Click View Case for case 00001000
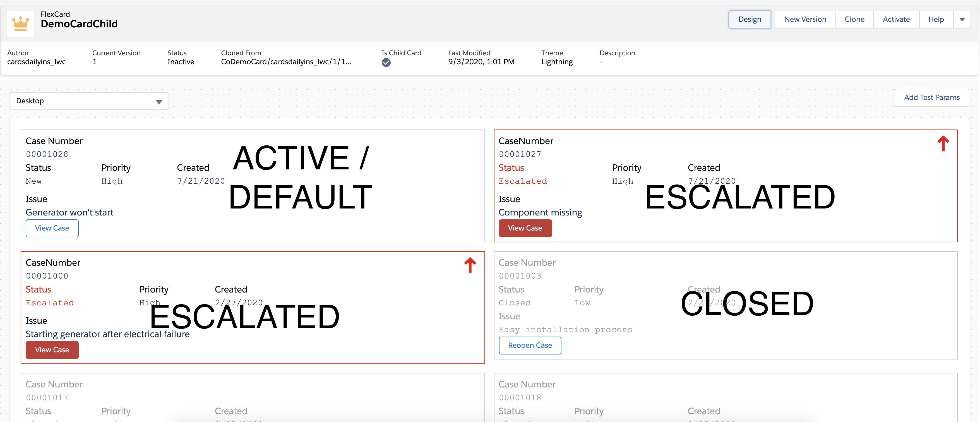 52,350
